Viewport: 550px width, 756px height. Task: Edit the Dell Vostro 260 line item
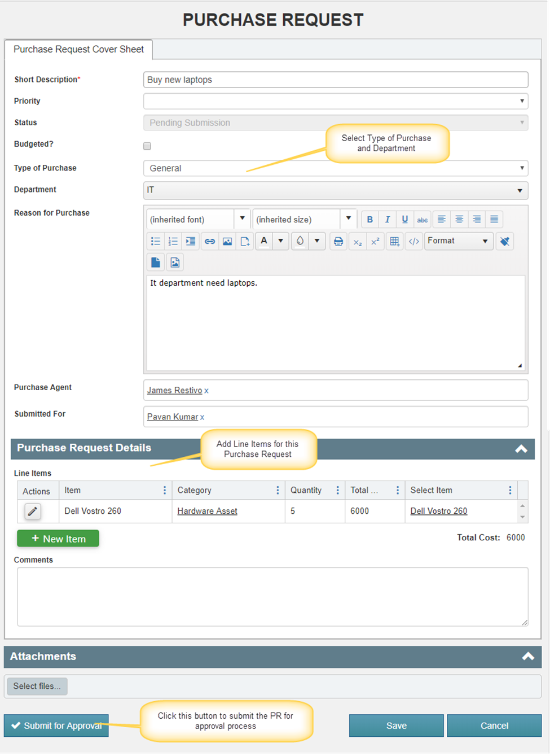pyautogui.click(x=33, y=512)
